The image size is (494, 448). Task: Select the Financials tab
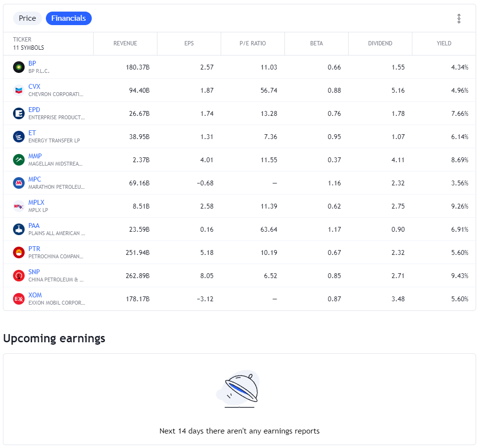point(69,18)
